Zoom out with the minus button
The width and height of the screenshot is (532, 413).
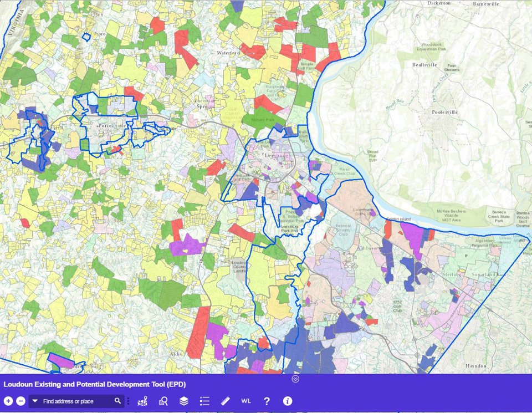(x=21, y=401)
